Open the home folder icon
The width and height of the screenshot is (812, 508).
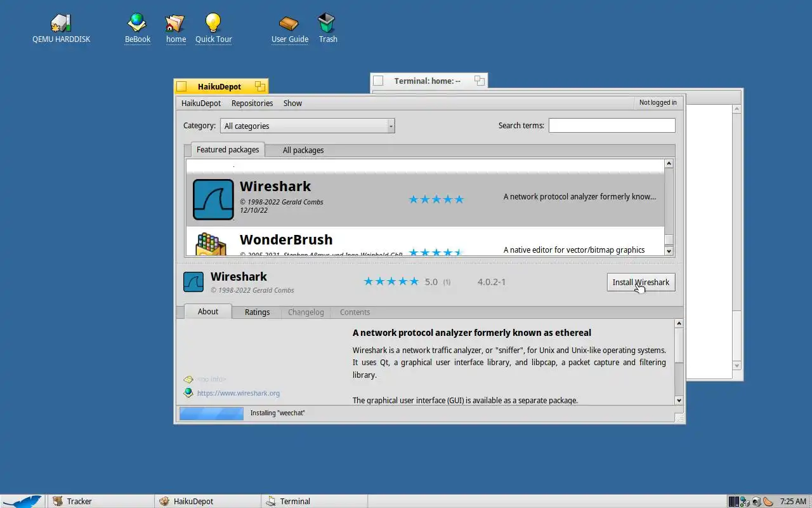click(x=175, y=23)
